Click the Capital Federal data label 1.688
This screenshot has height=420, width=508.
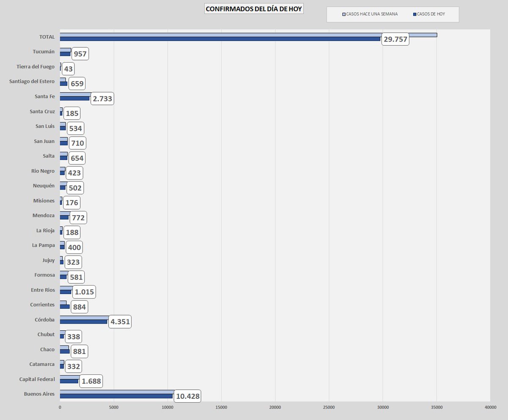(x=91, y=382)
